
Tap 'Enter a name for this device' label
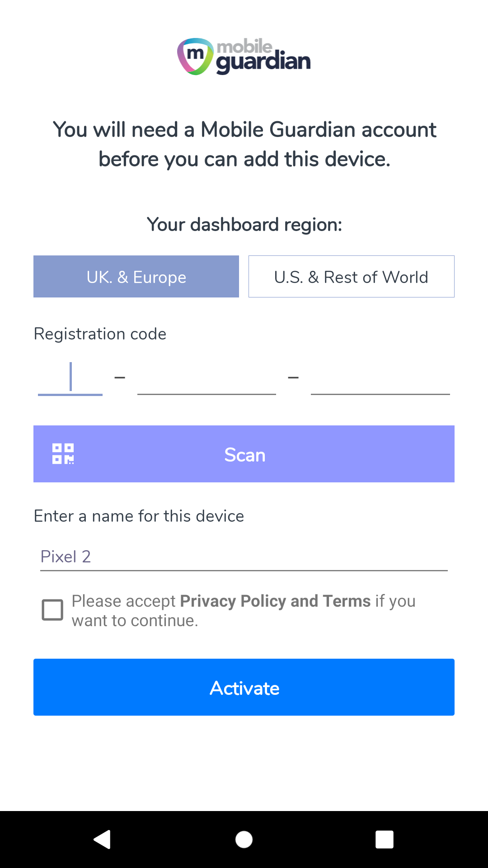click(139, 516)
